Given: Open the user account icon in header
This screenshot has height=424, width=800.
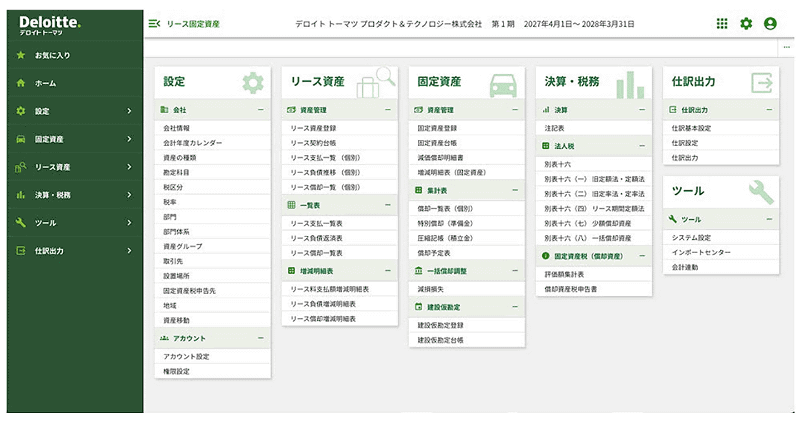Looking at the screenshot, I should [x=770, y=23].
